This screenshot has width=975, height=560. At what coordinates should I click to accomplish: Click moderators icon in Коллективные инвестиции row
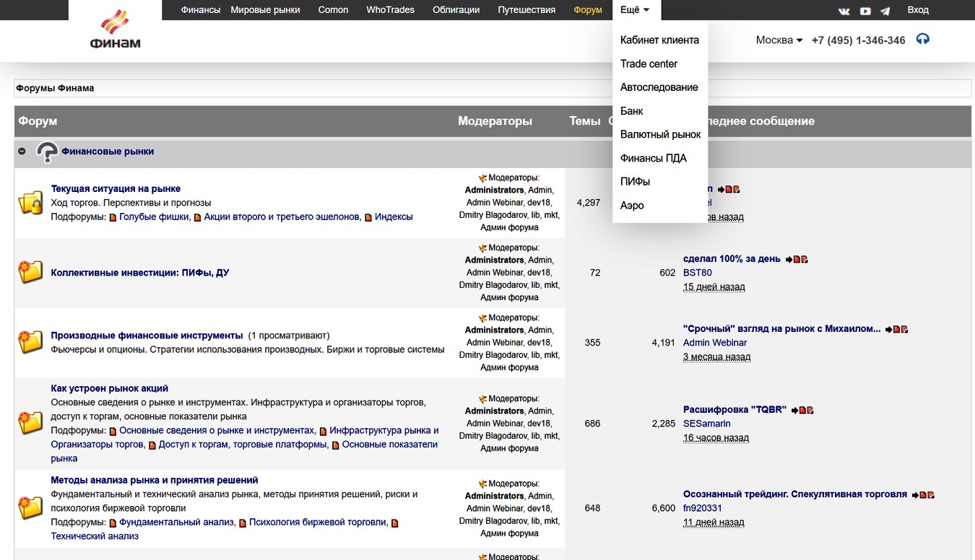pyautogui.click(x=482, y=248)
